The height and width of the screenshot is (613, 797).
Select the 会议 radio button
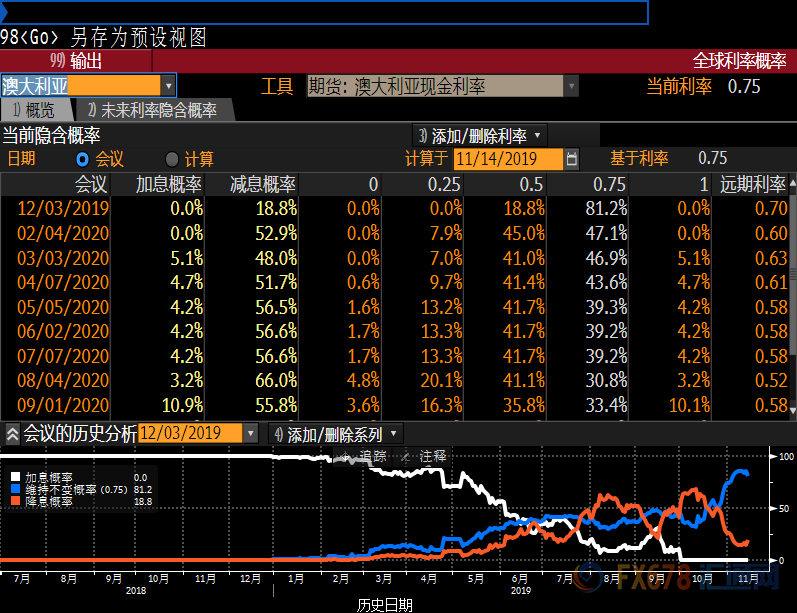click(82, 160)
